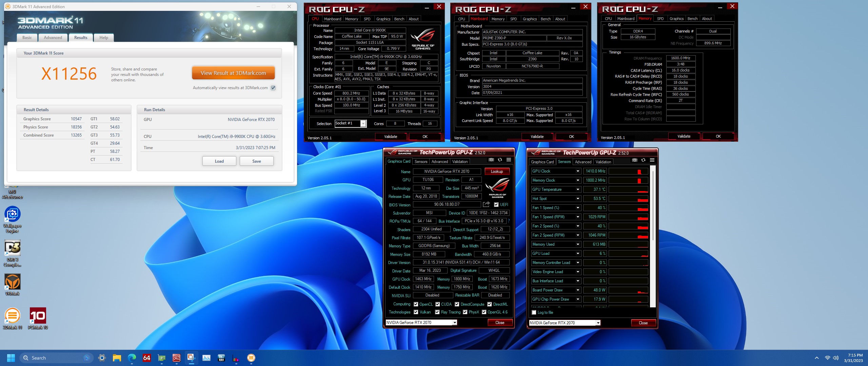Click the camera icon in GPU-Z Sensors window
The height and width of the screenshot is (366, 868).
[634, 160]
